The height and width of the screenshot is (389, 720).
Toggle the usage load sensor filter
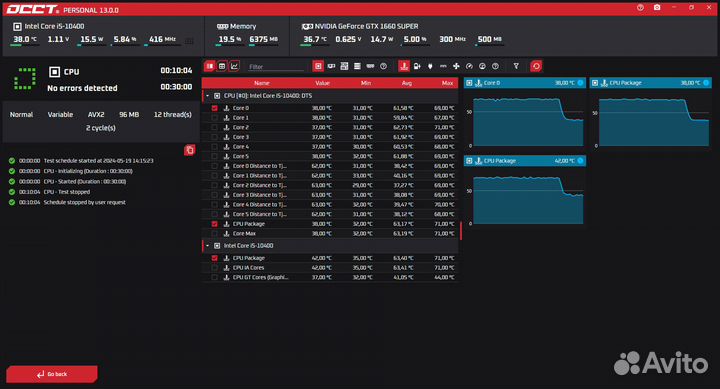click(482, 66)
